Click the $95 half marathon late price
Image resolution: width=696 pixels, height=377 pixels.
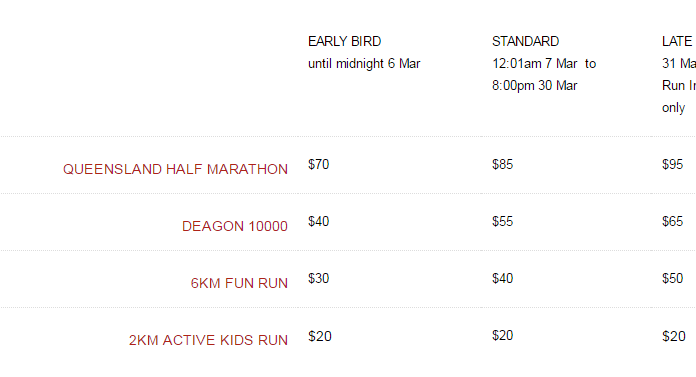[x=672, y=164]
